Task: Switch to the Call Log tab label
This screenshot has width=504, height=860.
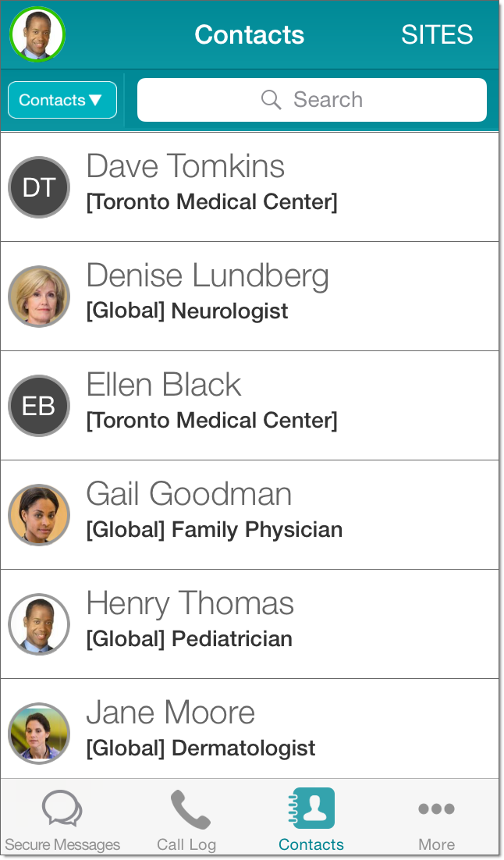Action: (186, 844)
